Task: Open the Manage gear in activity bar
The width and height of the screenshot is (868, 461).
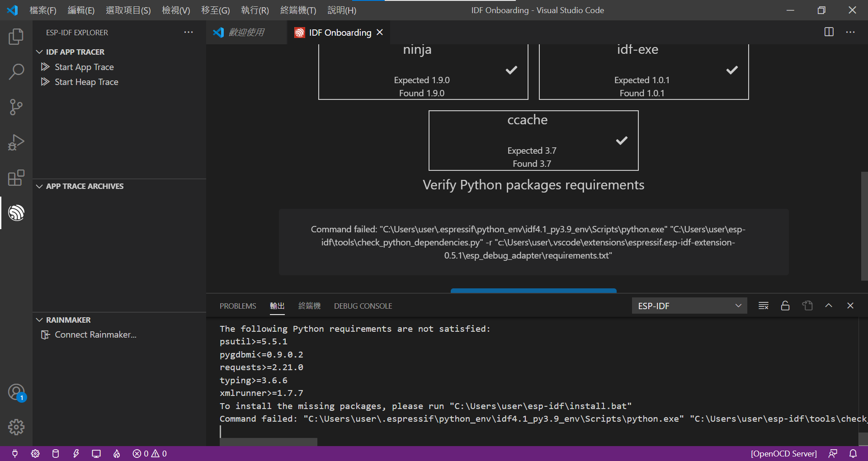Action: pos(16,427)
